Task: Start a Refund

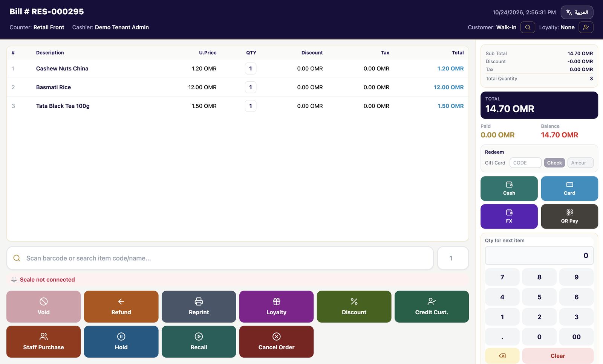Action: click(x=121, y=306)
